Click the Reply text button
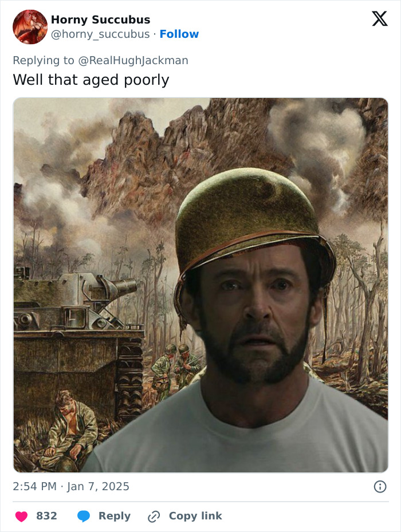This screenshot has height=532, width=401. click(115, 516)
